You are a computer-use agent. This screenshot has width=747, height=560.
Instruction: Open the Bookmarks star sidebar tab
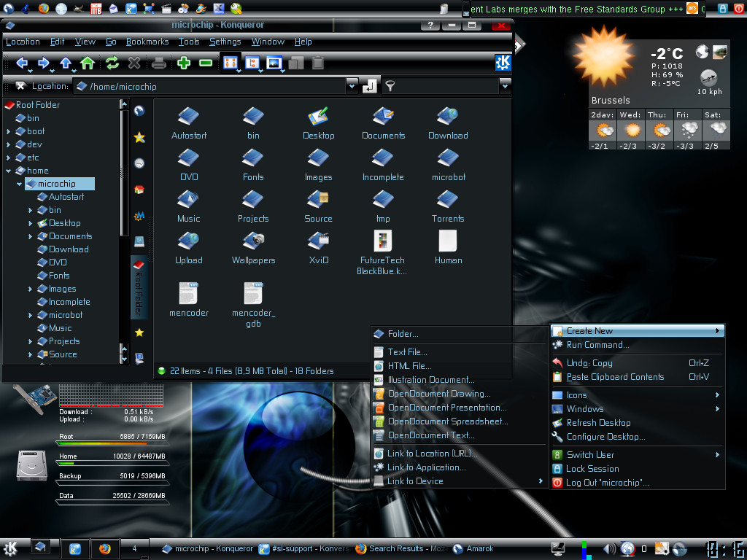coord(139,138)
